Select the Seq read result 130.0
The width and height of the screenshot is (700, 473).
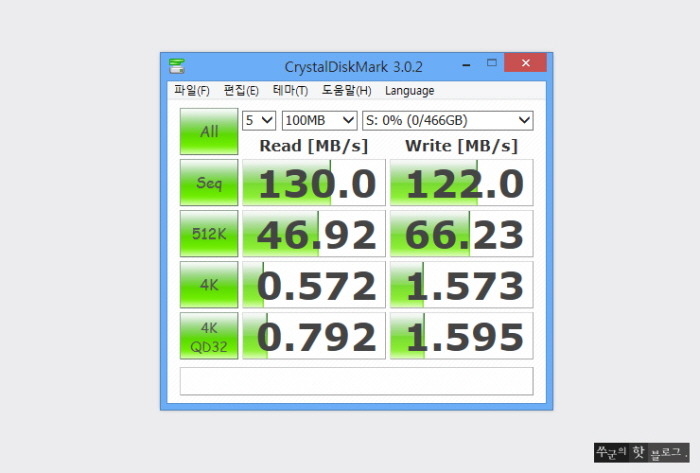(314, 183)
